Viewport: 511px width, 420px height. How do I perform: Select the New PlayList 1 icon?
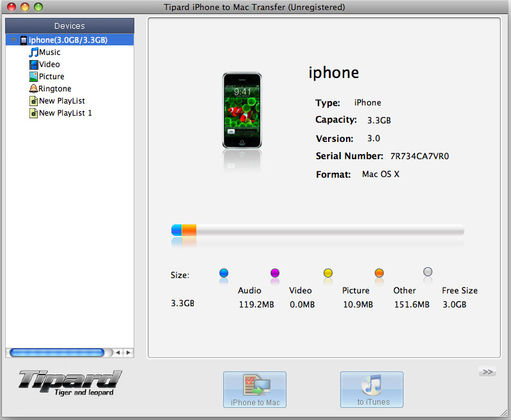pyautogui.click(x=33, y=113)
